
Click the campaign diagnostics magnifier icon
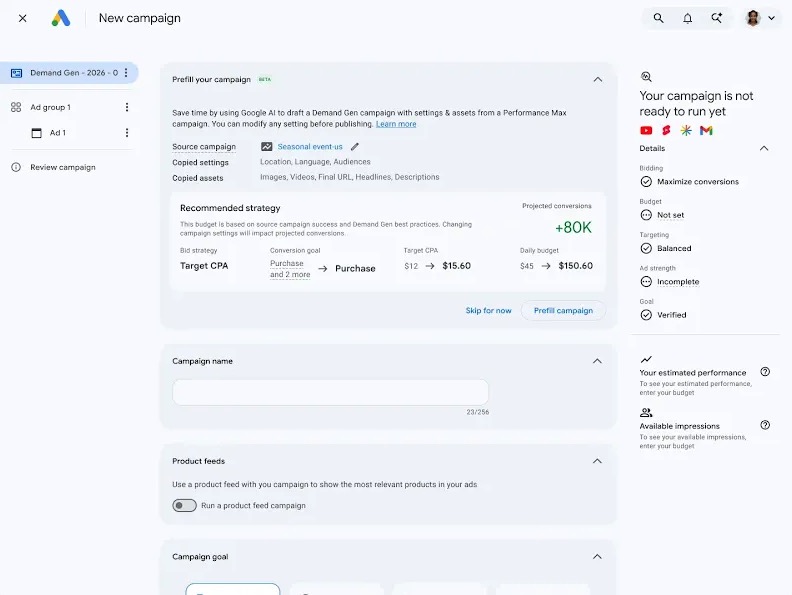coord(646,77)
